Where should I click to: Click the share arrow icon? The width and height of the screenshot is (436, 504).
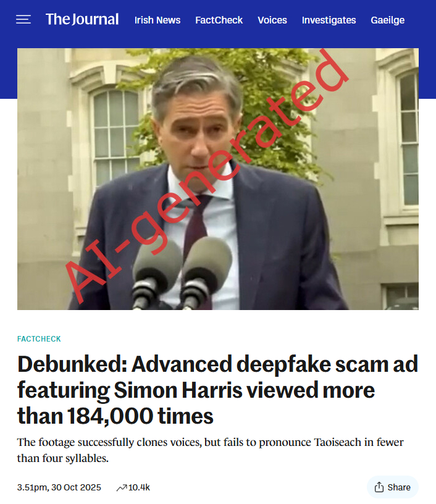click(x=379, y=487)
